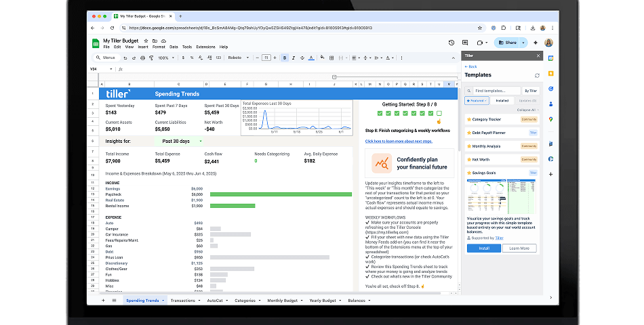The image size is (644, 325).
Task: Show Installed templates tab
Action: (x=502, y=100)
